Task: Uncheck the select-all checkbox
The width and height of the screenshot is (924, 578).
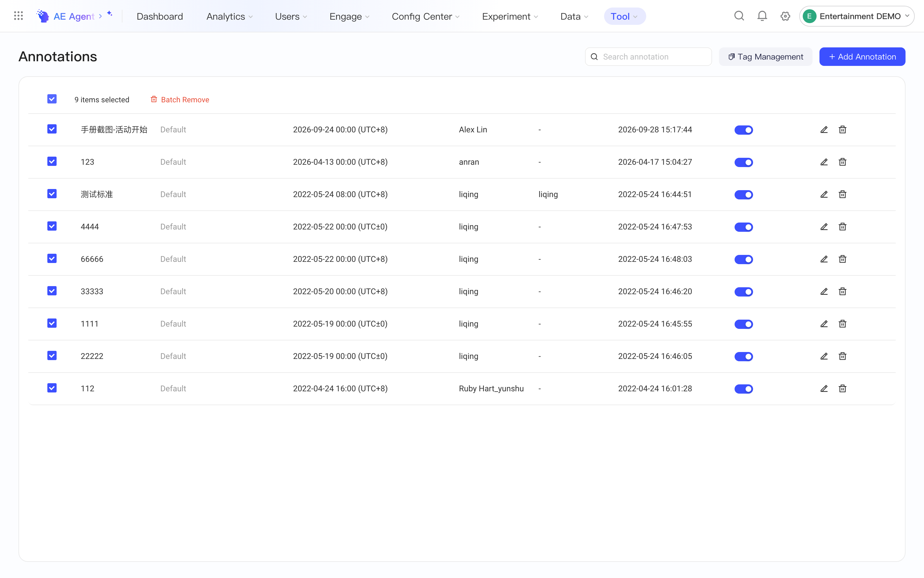Action: [x=52, y=99]
